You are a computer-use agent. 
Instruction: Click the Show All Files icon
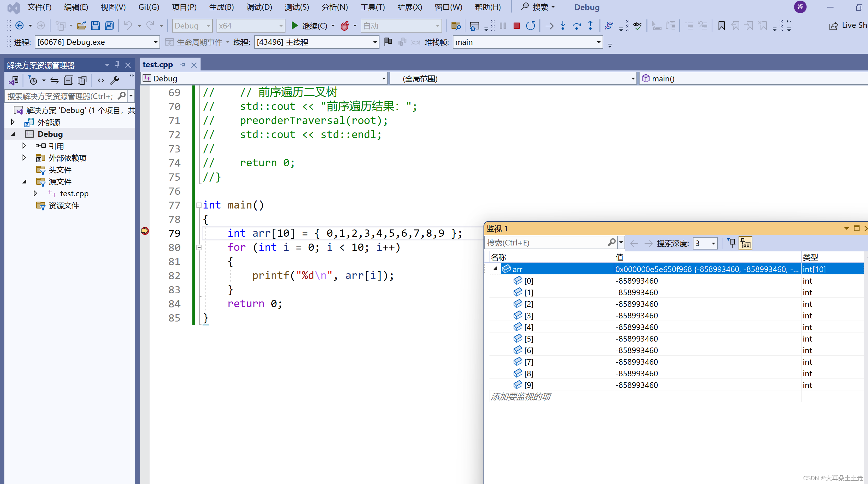coord(82,80)
